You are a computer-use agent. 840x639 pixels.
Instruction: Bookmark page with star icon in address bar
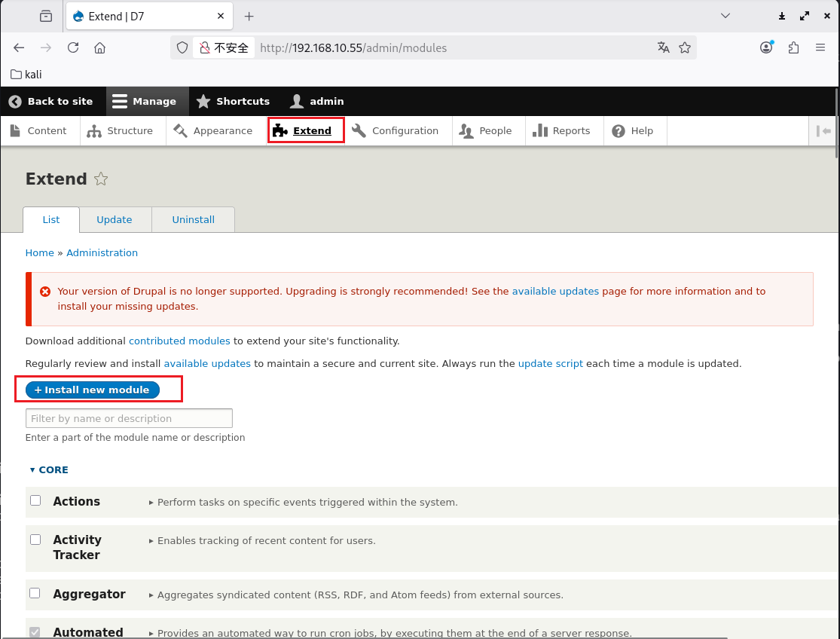point(684,47)
